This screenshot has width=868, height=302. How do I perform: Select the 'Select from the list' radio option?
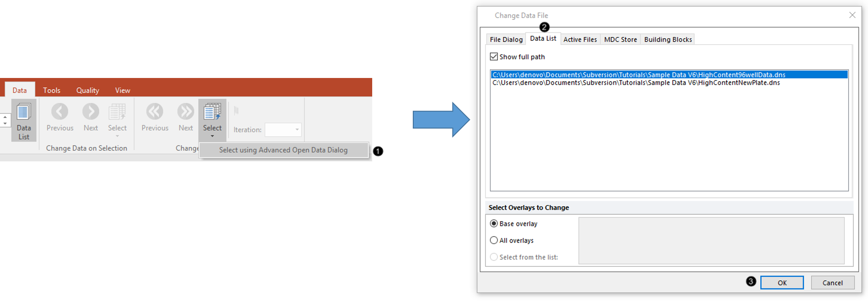pos(494,257)
